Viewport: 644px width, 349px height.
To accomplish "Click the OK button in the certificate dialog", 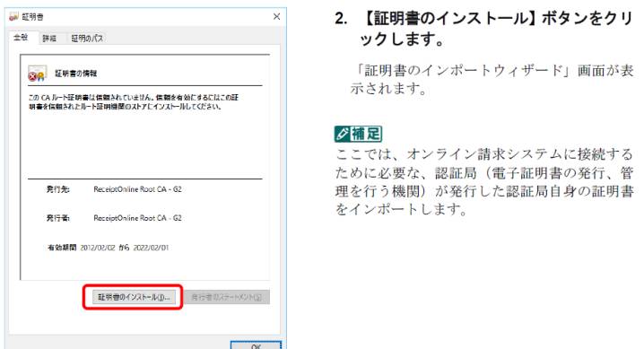I will [256, 345].
